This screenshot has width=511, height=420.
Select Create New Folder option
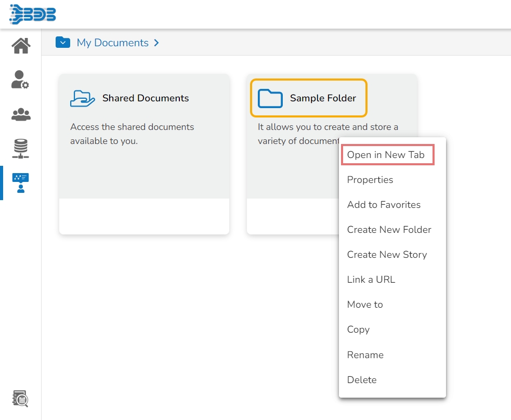[389, 230]
